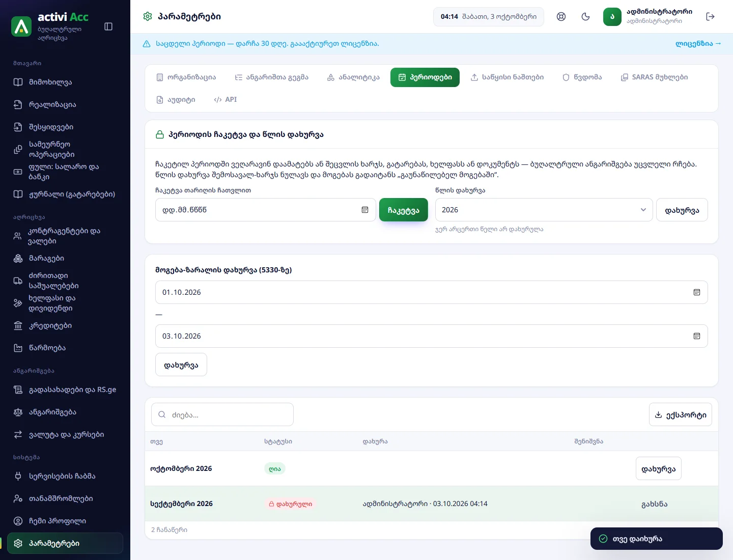Open წარმოება in the sidebar
Viewport: 733px width, 560px height.
click(65, 348)
